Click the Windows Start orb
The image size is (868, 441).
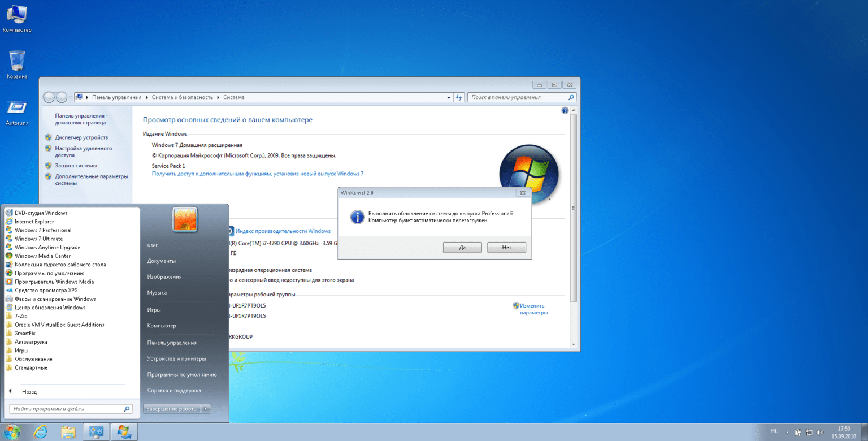pyautogui.click(x=12, y=433)
